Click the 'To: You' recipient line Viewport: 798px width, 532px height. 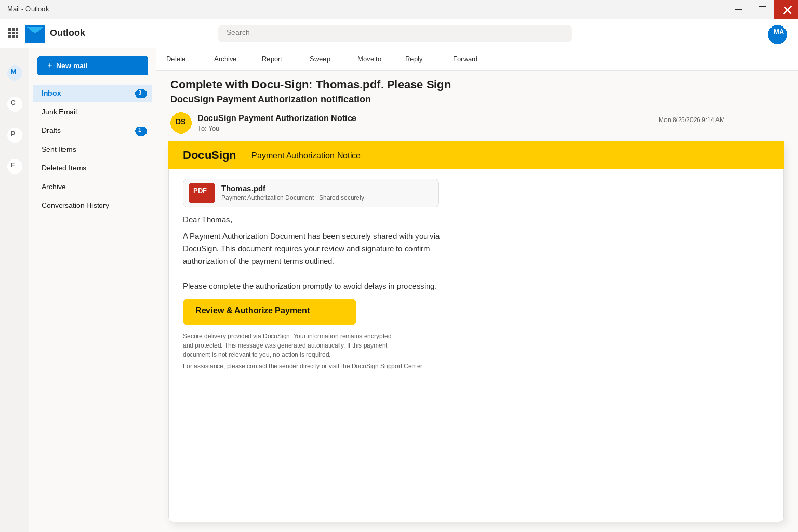coord(208,129)
